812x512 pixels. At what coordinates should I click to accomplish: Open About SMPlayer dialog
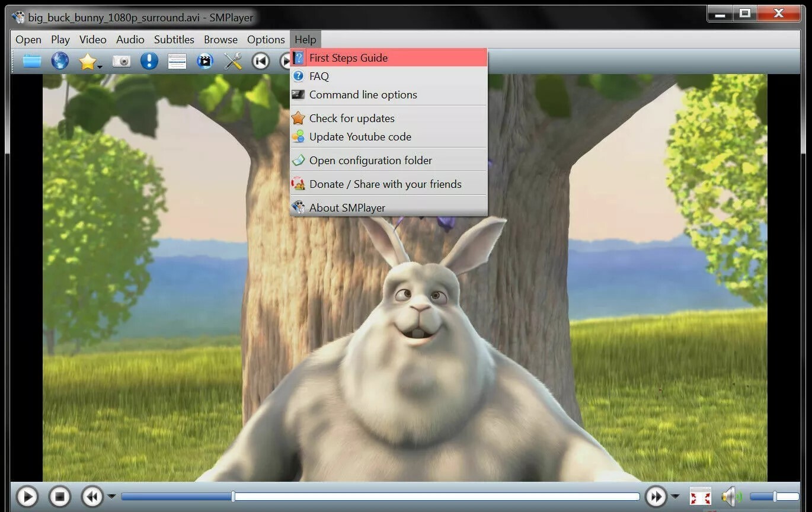point(389,207)
